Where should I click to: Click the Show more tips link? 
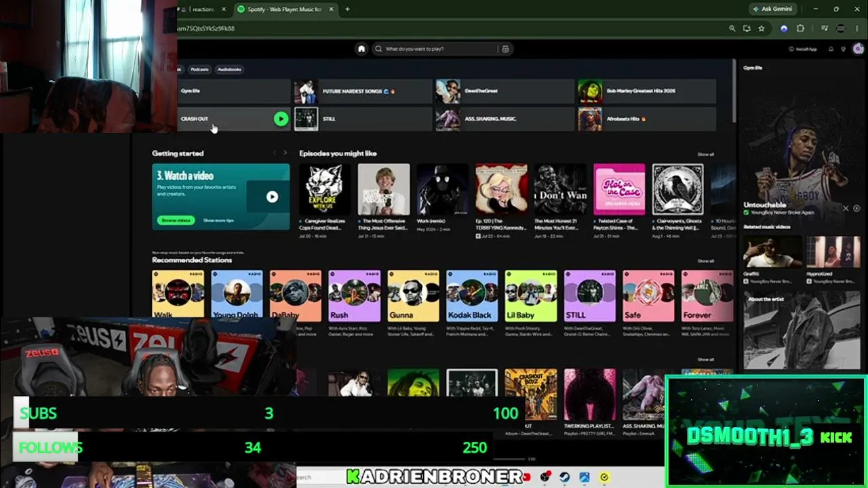[x=218, y=220]
